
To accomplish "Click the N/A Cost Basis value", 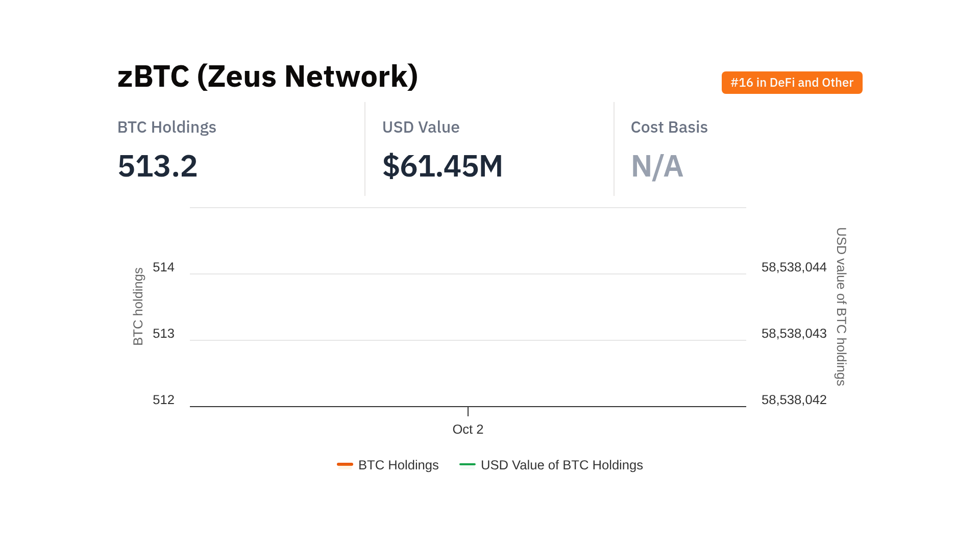I will (657, 166).
